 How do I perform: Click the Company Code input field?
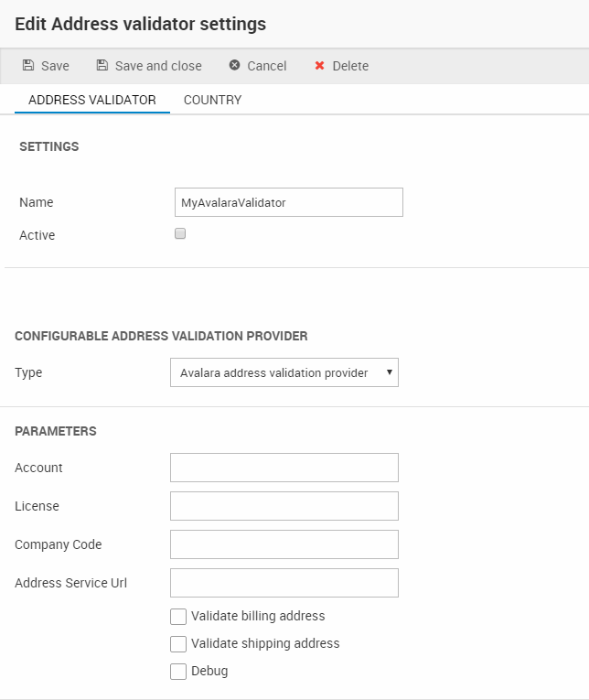(284, 544)
